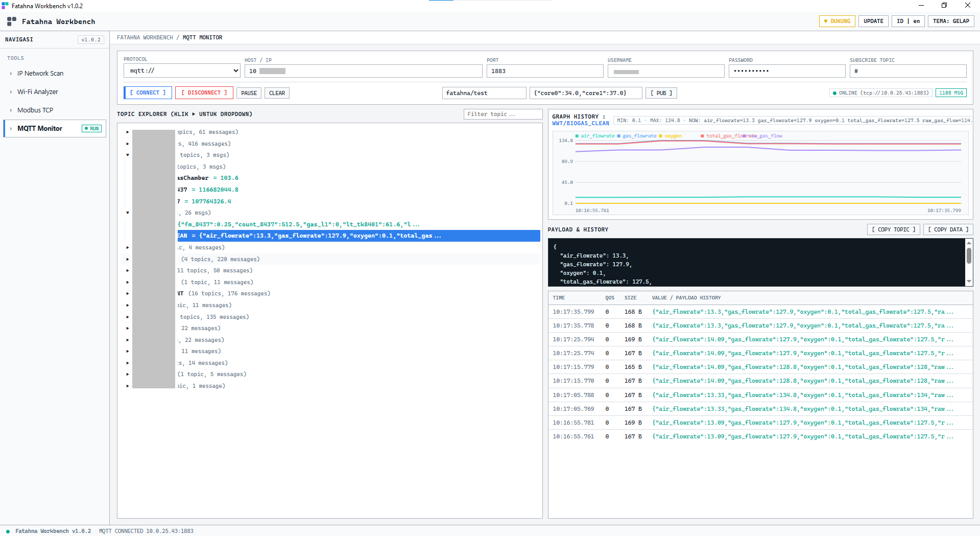Click the DISCONNECT button
Image resolution: width=980 pixels, height=536 pixels.
(204, 93)
